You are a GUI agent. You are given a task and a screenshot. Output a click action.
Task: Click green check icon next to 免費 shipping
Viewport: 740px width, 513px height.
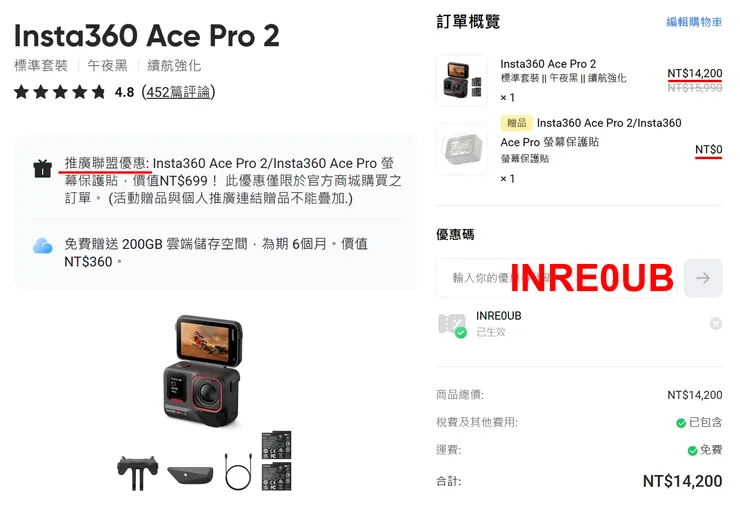(692, 451)
